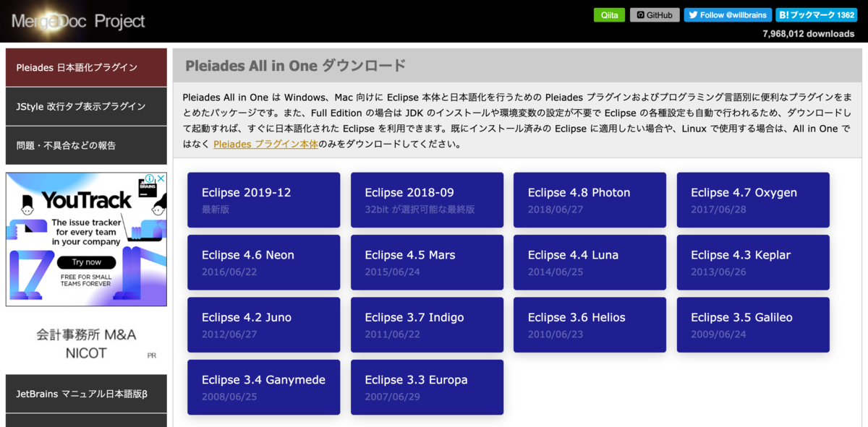This screenshot has width=868, height=427.
Task: Click the Pleiades All in One ダウンロード heading
Action: coord(295,66)
